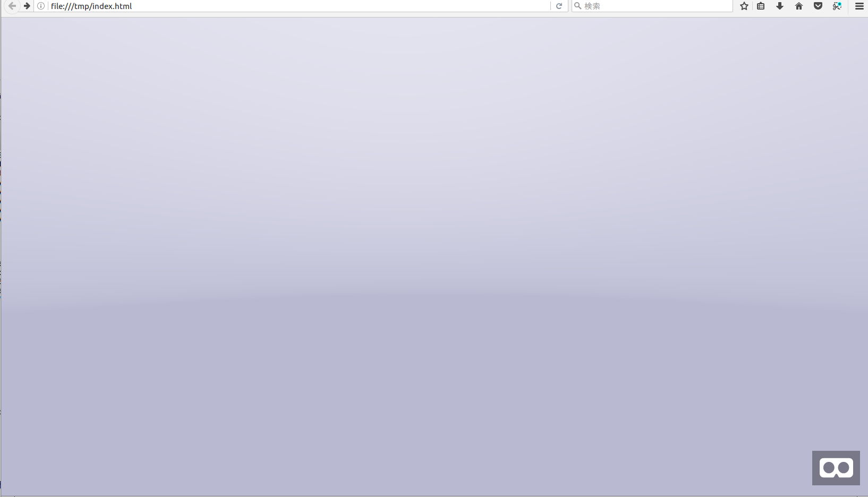The image size is (868, 497).
Task: Show your bookmarks list
Action: [761, 6]
